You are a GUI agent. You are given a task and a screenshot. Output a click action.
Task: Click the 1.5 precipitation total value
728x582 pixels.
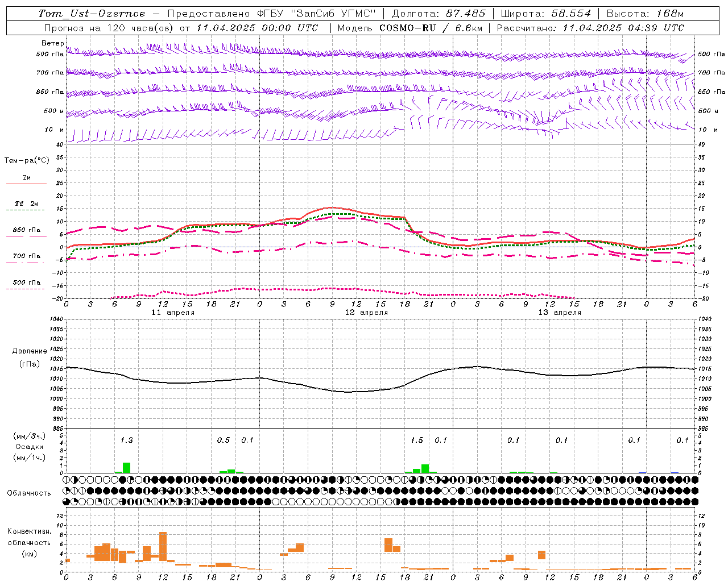pyautogui.click(x=417, y=440)
